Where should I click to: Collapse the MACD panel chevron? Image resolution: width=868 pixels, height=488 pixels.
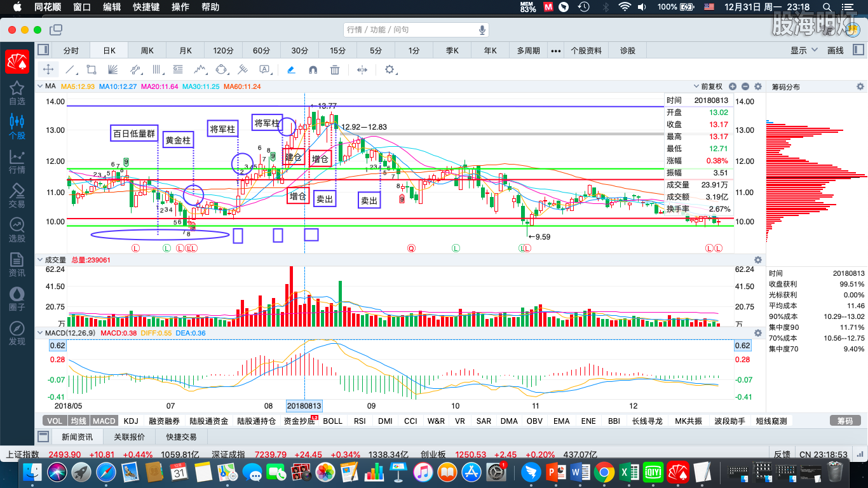[x=39, y=332]
